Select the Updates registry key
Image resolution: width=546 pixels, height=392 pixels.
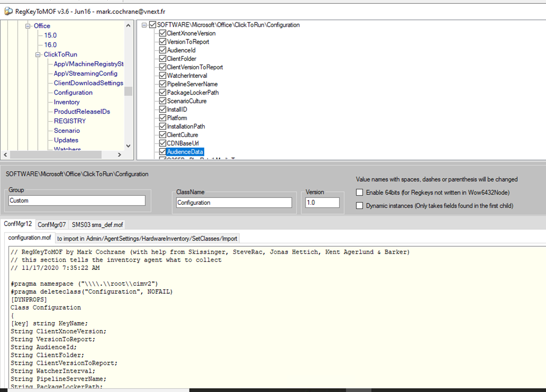coord(66,140)
